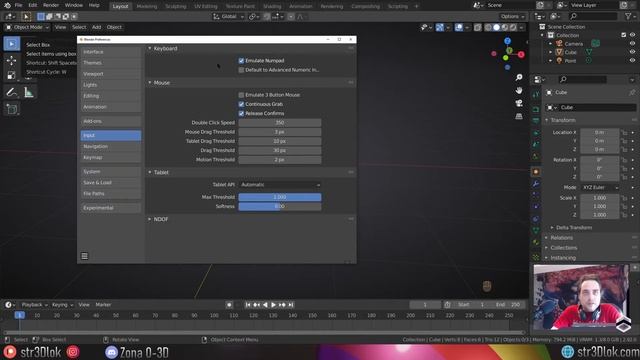Activate the Scale tool in the toolbar
This screenshot has height=360, width=640.
click(12, 76)
